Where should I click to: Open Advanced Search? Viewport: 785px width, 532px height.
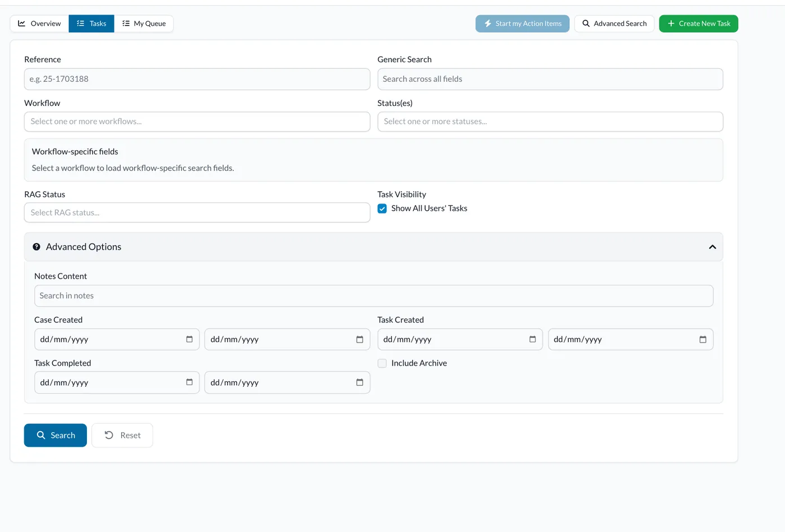pos(614,24)
